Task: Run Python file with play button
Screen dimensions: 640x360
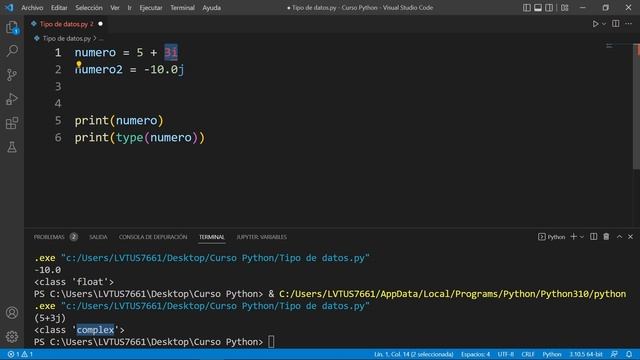Action: [x=596, y=24]
